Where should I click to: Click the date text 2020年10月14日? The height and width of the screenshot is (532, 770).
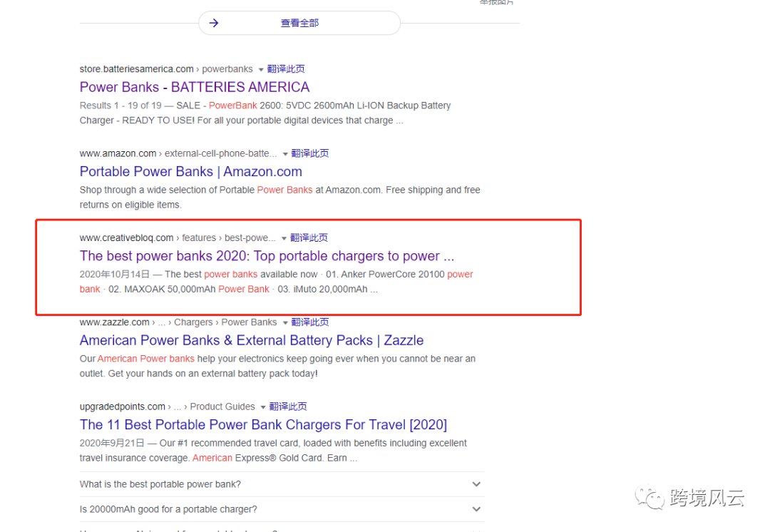coord(114,275)
